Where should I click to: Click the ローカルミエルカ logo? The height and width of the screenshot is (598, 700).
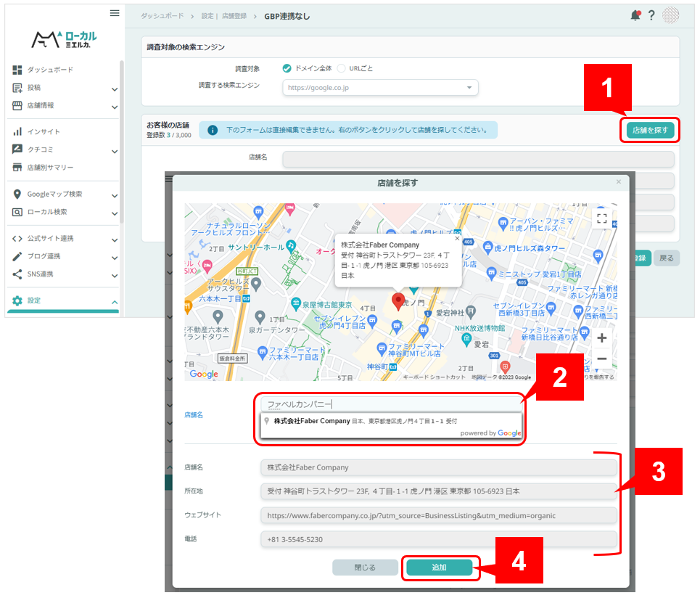[x=64, y=39]
